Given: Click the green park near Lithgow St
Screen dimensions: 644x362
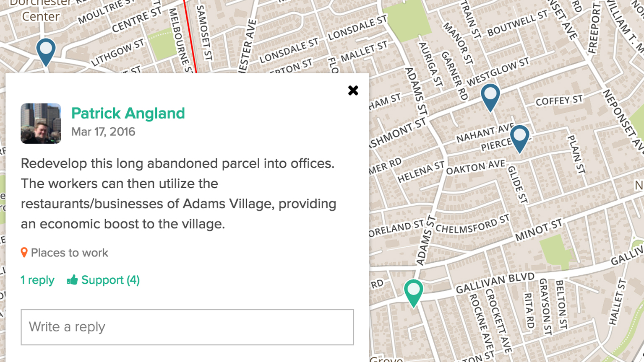Looking at the screenshot, I should pos(163,45).
